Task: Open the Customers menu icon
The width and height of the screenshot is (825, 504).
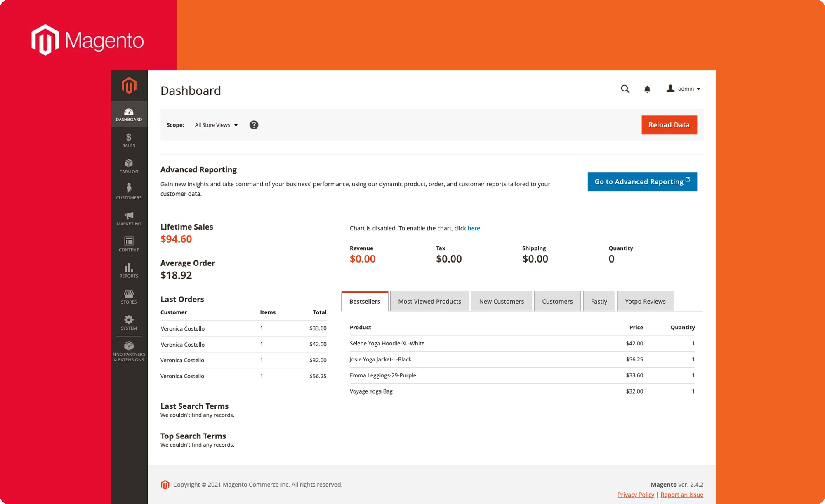Action: click(x=129, y=188)
